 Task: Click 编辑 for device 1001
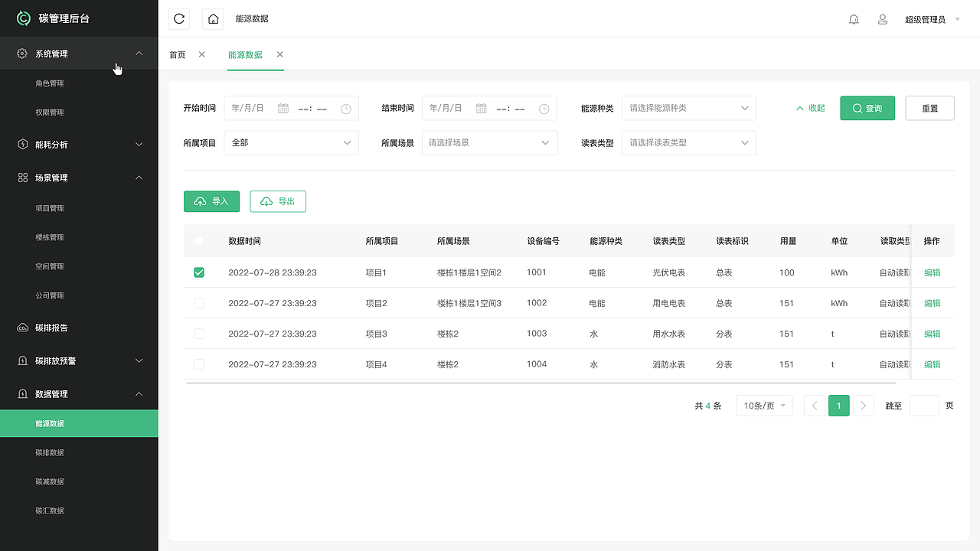coord(932,272)
